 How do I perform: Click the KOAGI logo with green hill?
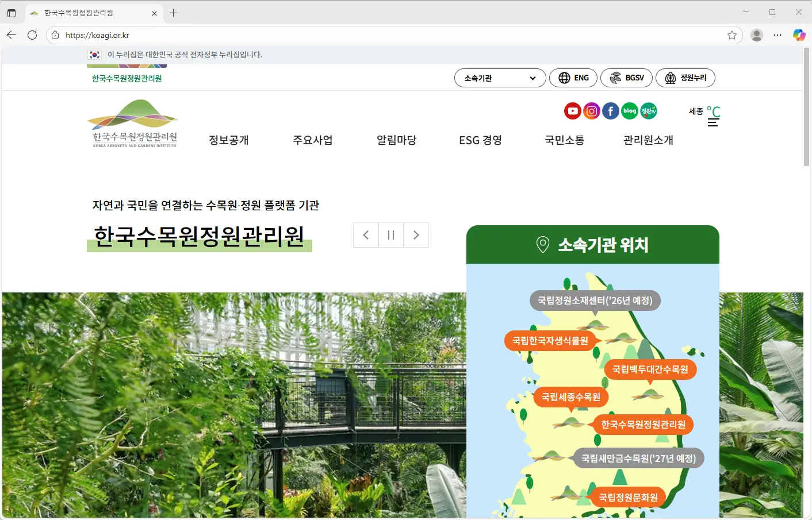tap(133, 121)
